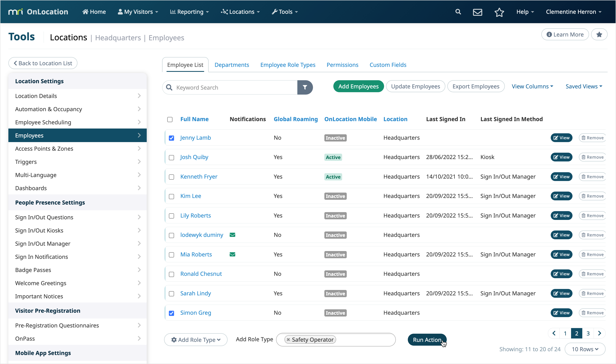This screenshot has height=364, width=616.
Task: Uncheck the Jenny Lamb row checkbox
Action: [171, 138]
